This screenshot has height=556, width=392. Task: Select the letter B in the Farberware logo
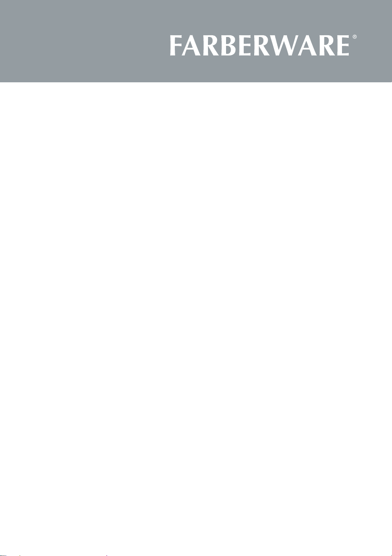227,46
